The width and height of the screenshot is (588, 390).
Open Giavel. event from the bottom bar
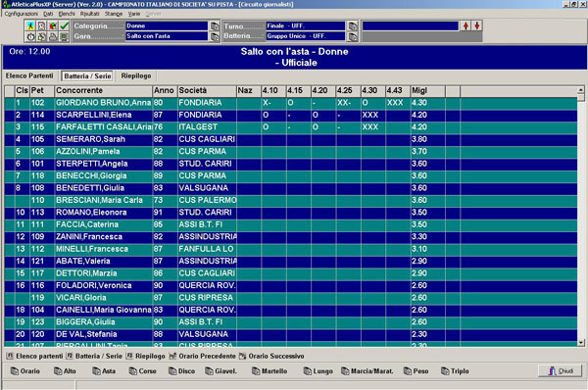tap(220, 370)
